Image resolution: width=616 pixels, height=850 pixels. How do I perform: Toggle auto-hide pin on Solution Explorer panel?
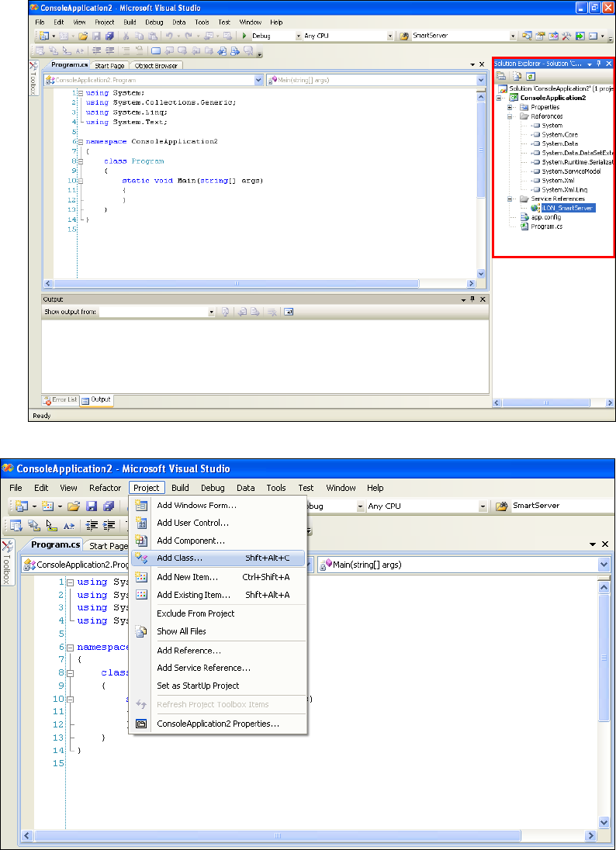(599, 64)
